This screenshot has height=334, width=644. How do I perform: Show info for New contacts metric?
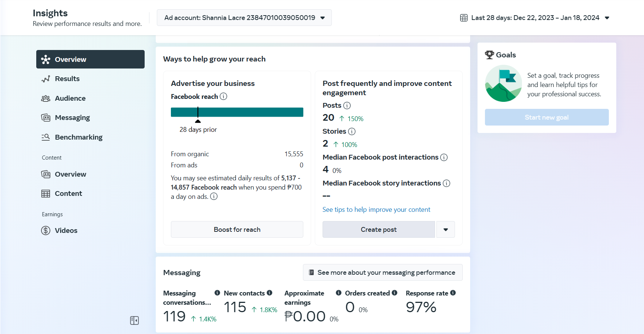click(269, 293)
